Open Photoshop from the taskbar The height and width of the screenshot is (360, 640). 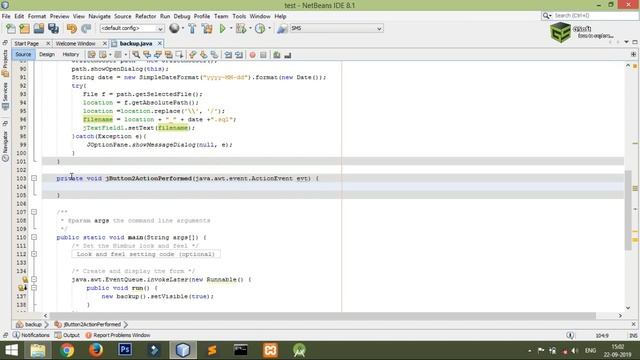point(125,351)
